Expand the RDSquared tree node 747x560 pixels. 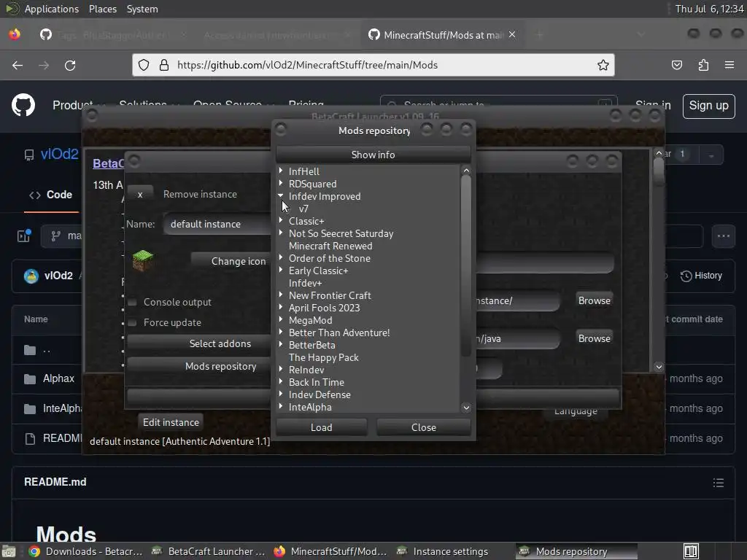click(281, 183)
